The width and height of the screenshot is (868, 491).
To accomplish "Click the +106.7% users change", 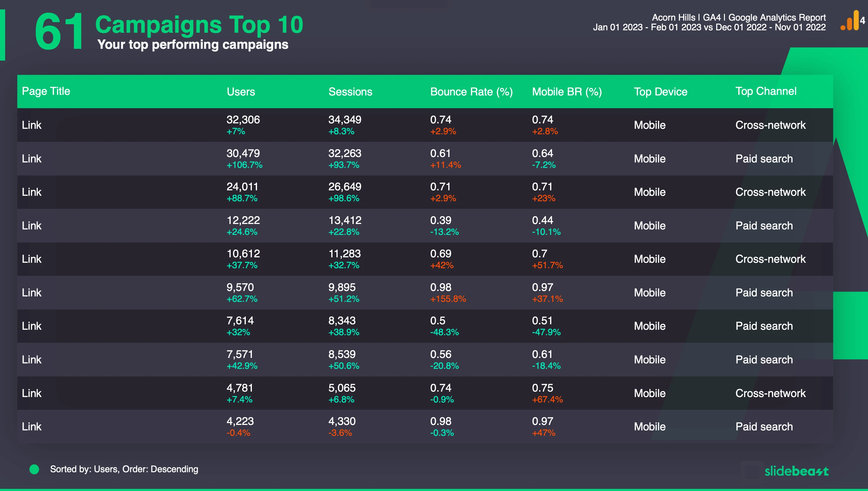I will [x=245, y=165].
